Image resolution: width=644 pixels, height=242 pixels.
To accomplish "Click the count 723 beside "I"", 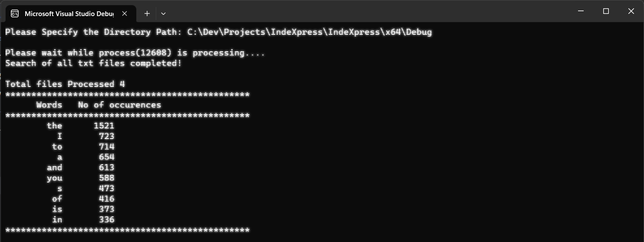I will pos(107,136).
